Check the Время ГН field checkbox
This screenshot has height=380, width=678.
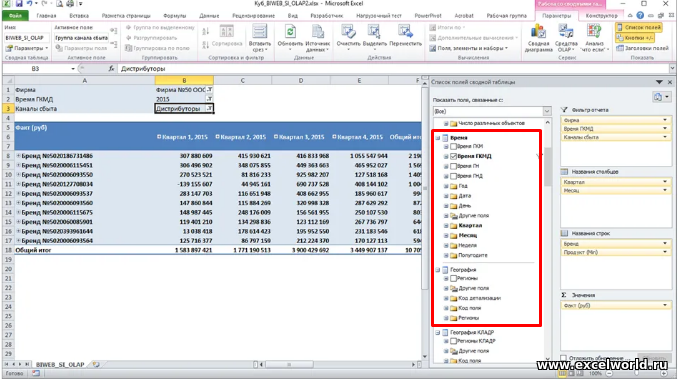coord(454,166)
